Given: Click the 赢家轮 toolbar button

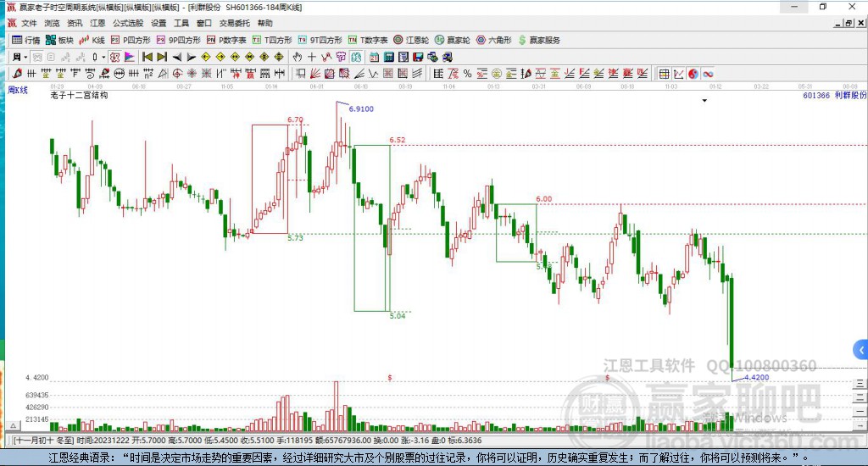Looking at the screenshot, I should [453, 40].
